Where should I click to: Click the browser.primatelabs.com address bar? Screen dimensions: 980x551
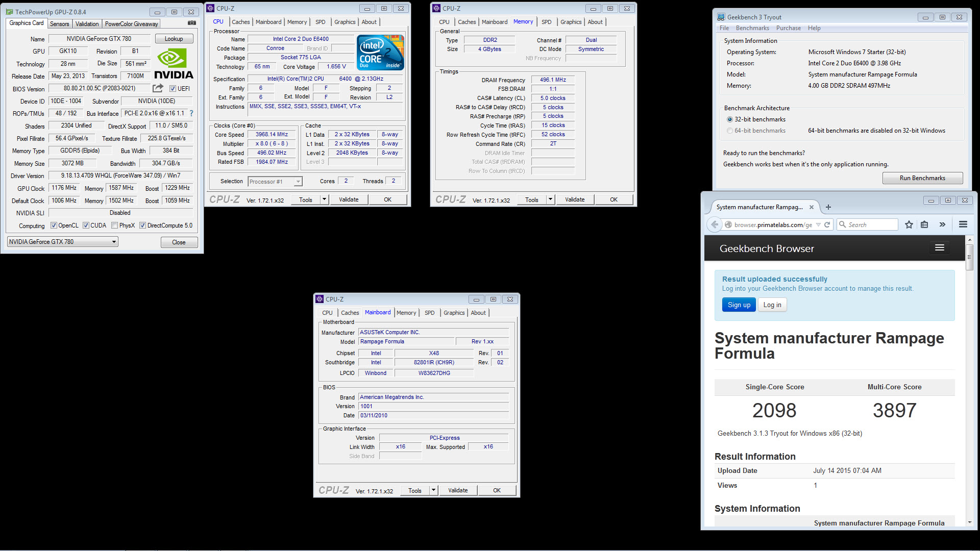pos(773,225)
